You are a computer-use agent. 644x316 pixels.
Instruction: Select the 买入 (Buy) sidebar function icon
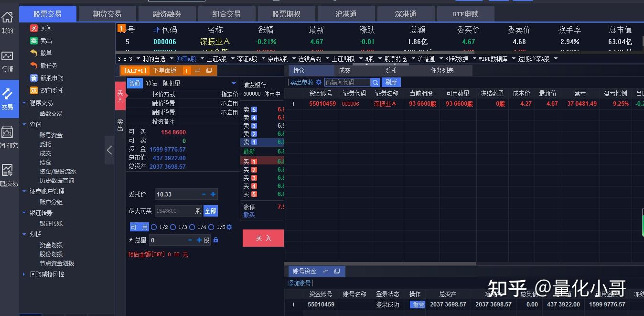point(34,28)
